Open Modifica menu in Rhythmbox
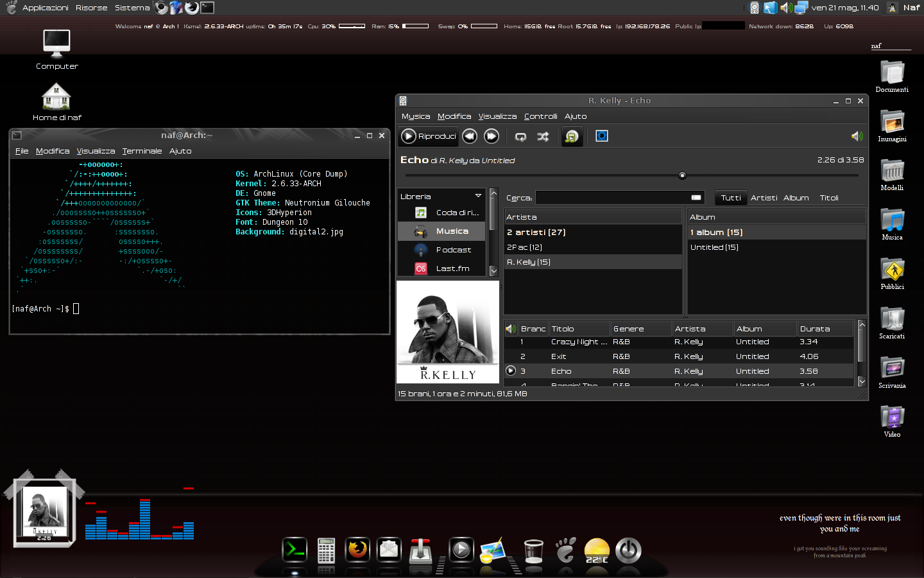Viewport: 924px width, 578px height. (x=454, y=116)
